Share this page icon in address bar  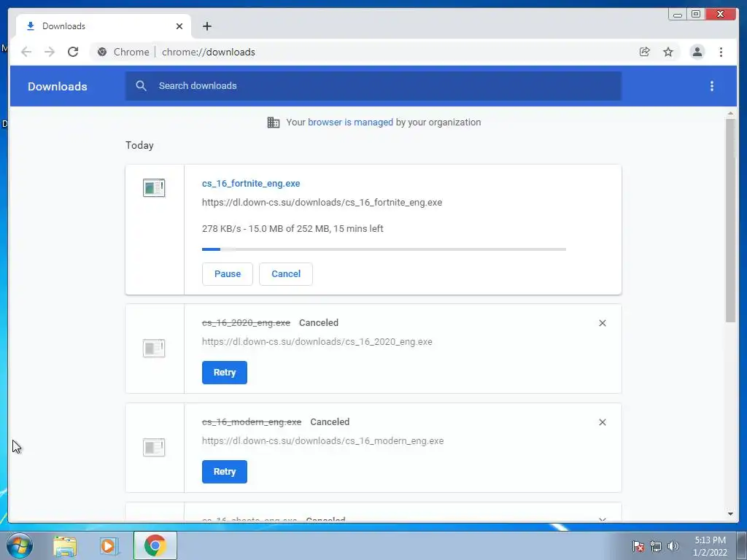point(645,52)
